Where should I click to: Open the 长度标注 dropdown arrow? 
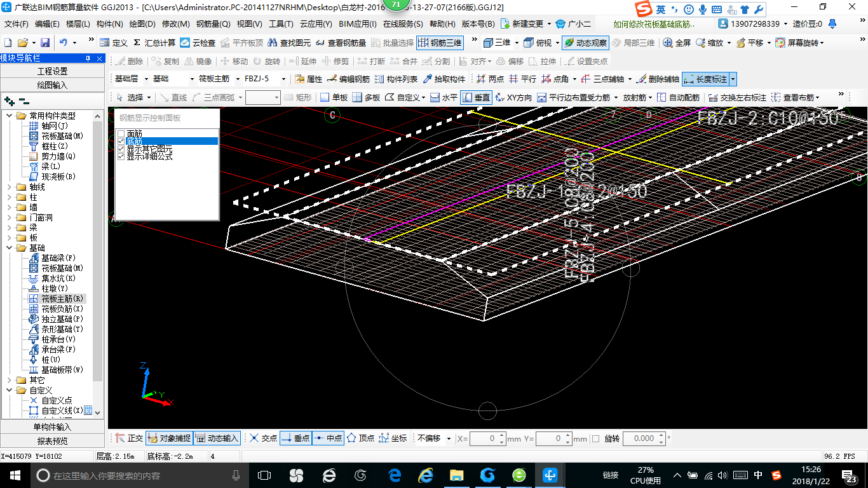click(x=733, y=79)
